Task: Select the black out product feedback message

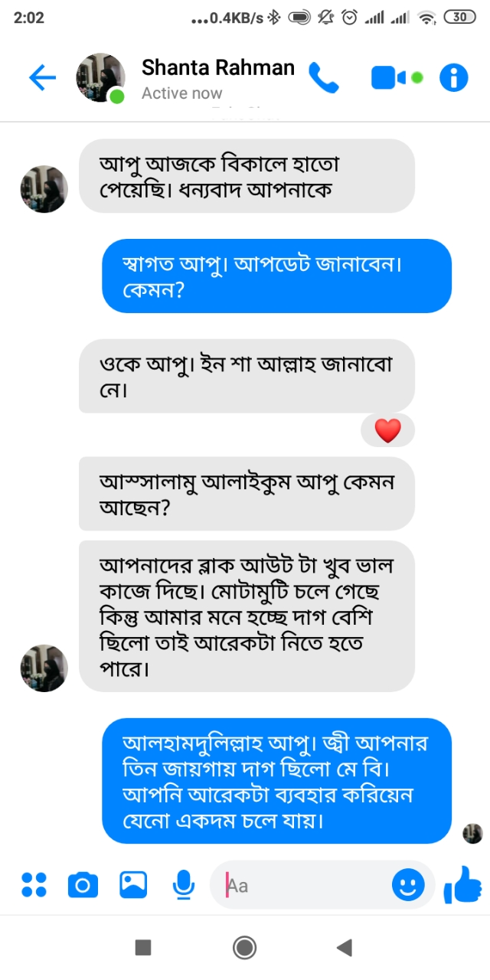Action: click(x=247, y=616)
